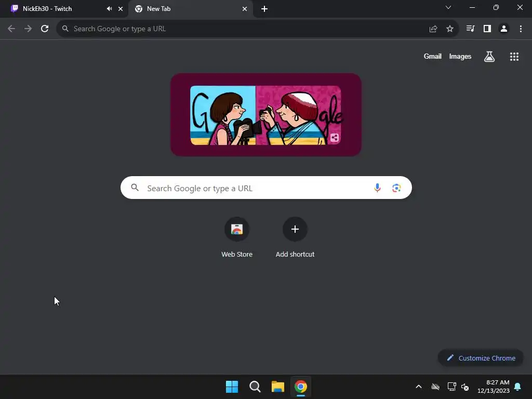Open the Chrome side panel

487,29
